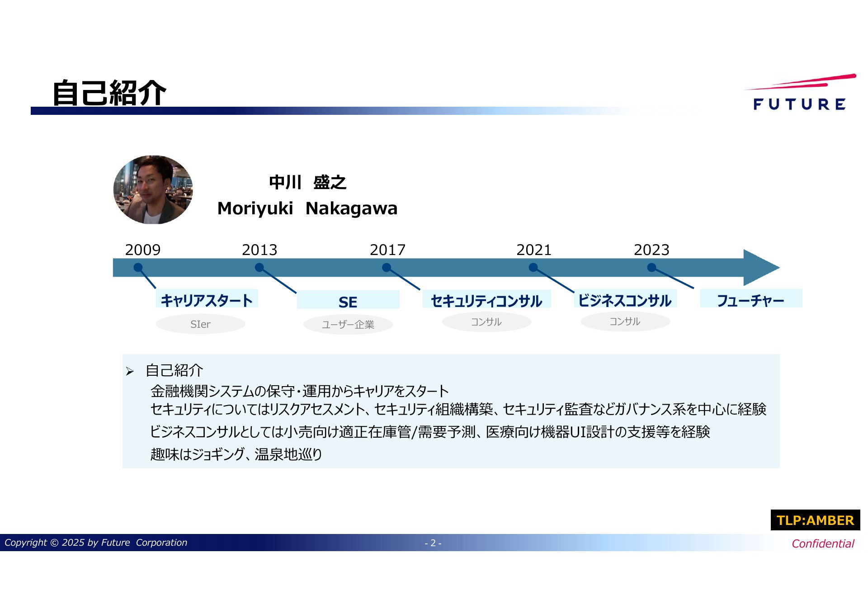This screenshot has width=868, height=614.
Task: Click the コンサル tag under セキュリティコンサル
Action: point(486,322)
